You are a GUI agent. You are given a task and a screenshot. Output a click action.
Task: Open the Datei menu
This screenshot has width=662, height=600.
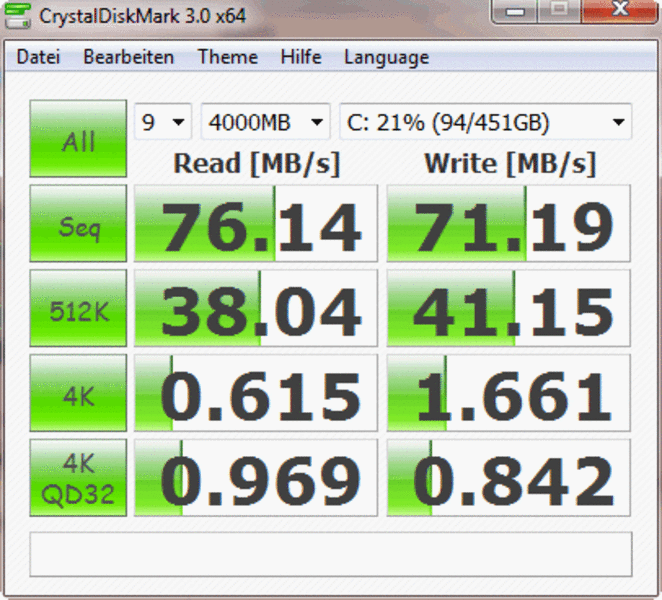[x=38, y=57]
